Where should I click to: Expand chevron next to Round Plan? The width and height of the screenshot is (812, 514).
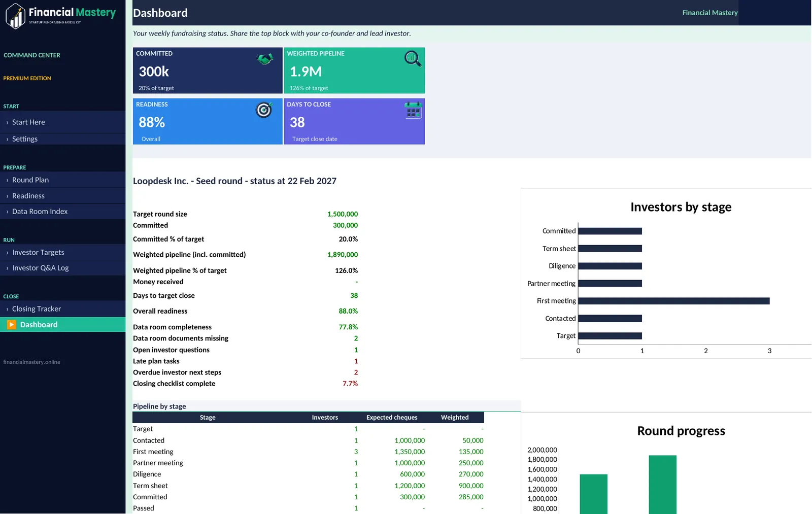coord(7,180)
